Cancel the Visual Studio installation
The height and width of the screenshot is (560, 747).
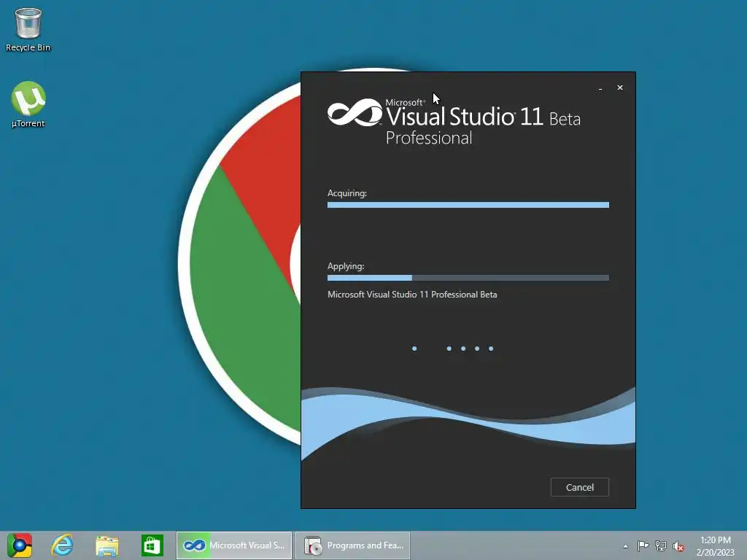580,487
